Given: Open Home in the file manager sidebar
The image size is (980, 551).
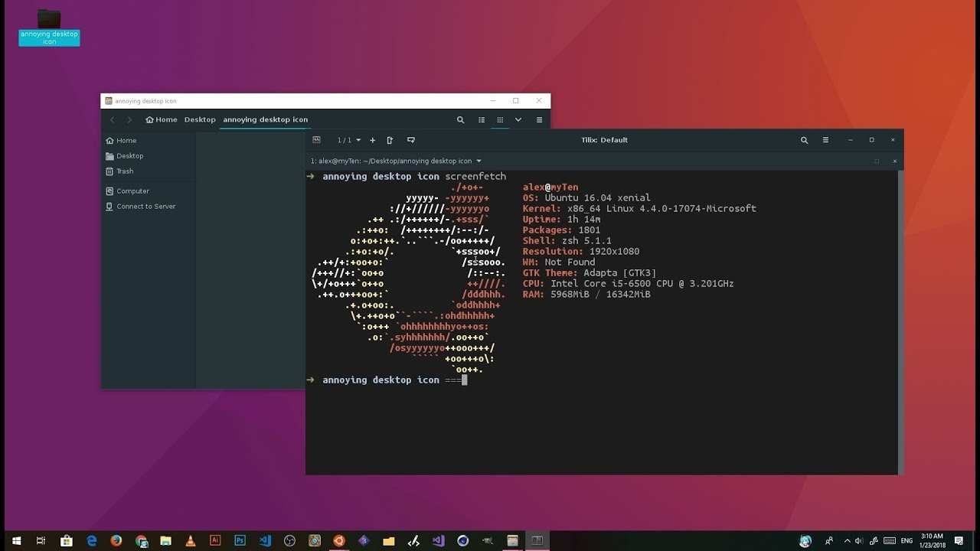Looking at the screenshot, I should click(121, 141).
